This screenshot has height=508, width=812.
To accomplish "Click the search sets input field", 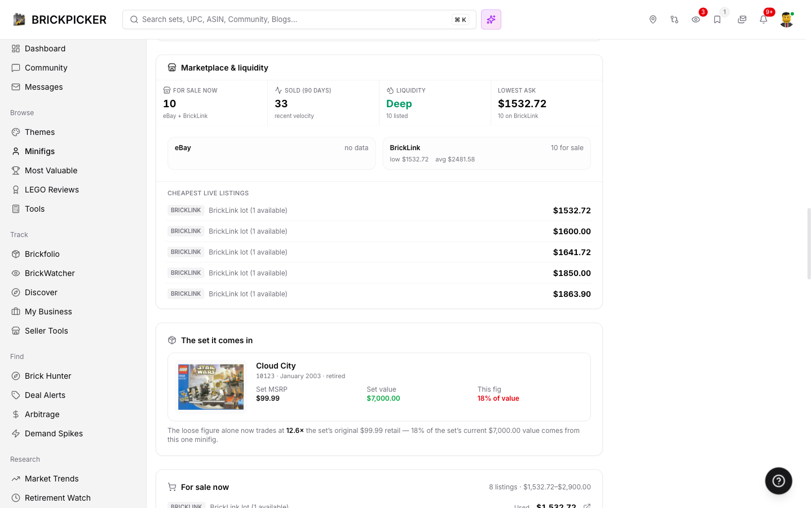I will 299,20.
